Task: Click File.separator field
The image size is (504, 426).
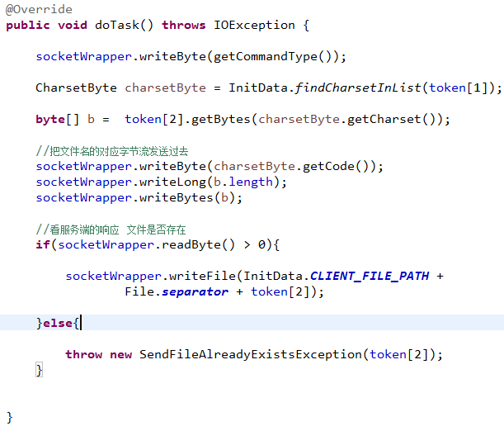Action: coord(177,291)
